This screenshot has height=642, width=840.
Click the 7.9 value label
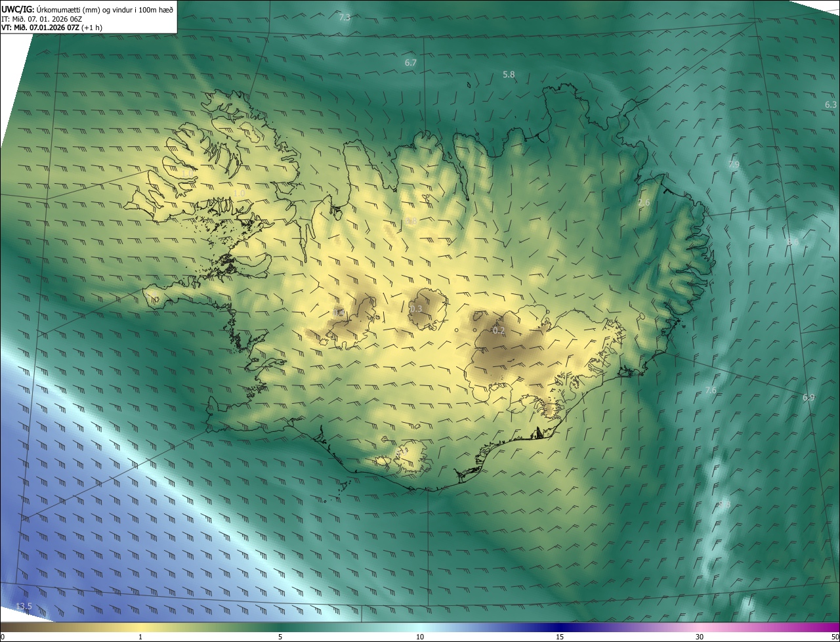tap(734, 165)
